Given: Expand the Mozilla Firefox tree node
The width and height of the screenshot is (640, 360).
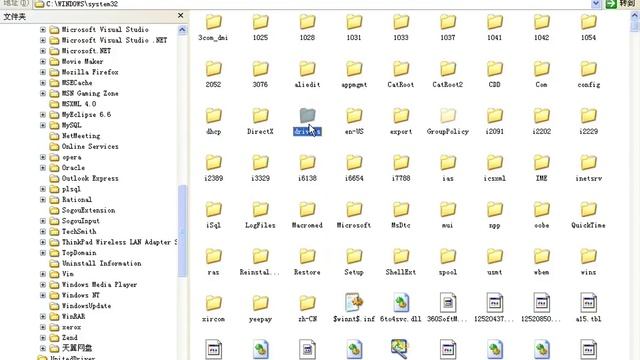Looking at the screenshot, I should (x=43, y=72).
